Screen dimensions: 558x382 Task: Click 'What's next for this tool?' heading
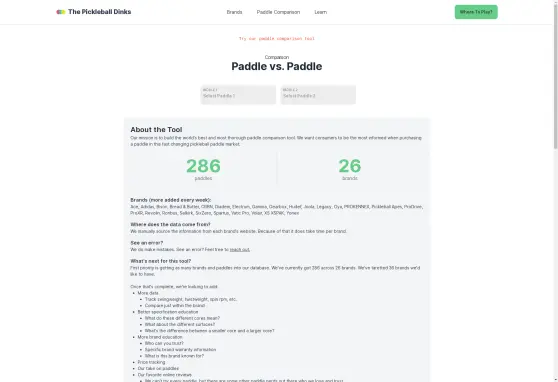click(160, 261)
